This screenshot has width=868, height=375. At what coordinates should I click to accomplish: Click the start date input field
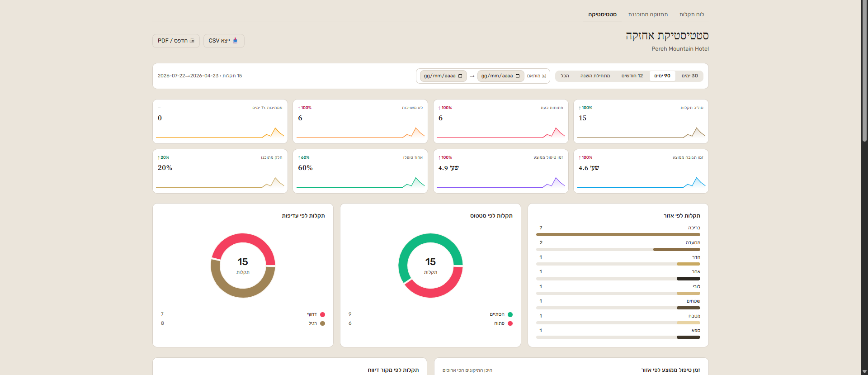(x=500, y=76)
